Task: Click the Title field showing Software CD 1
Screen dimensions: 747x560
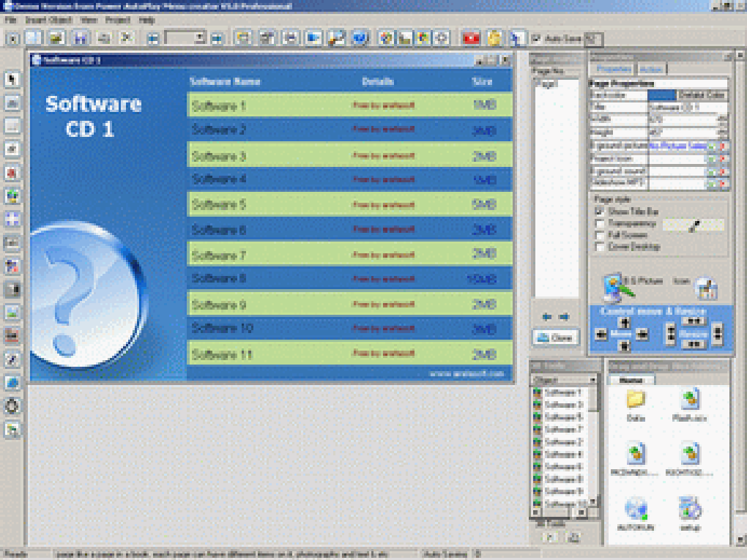Action: (x=688, y=107)
